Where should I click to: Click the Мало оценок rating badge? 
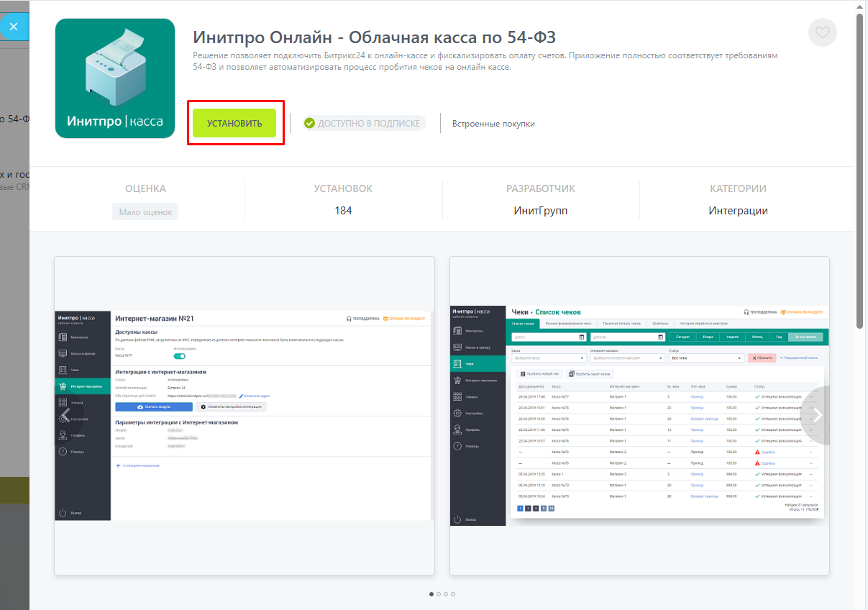(145, 211)
